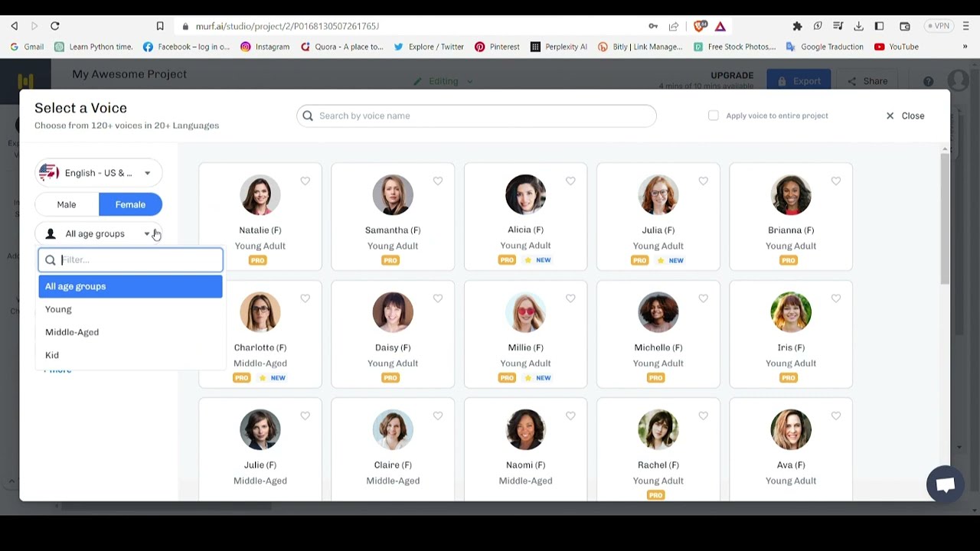Open the chat support bubble
Screen dimensions: 980x551
tap(945, 484)
